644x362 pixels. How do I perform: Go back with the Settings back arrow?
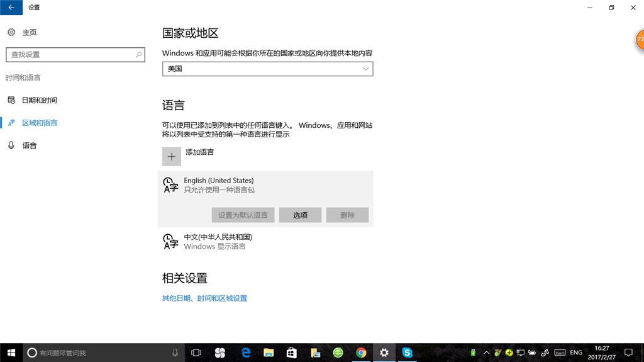(x=11, y=8)
